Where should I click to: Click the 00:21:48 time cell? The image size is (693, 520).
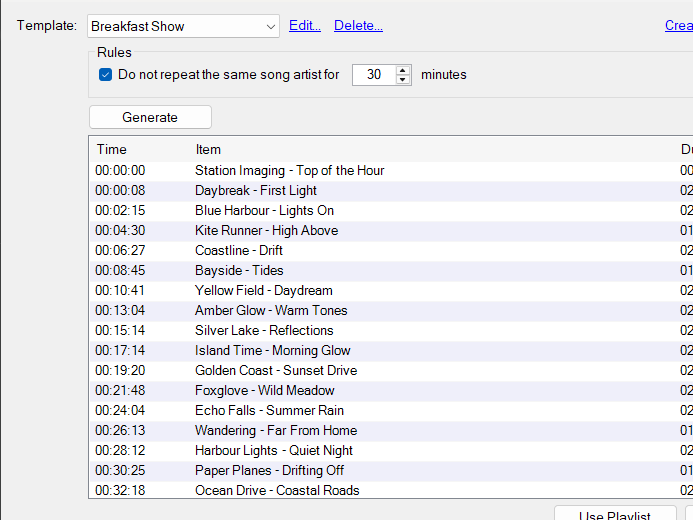click(120, 391)
